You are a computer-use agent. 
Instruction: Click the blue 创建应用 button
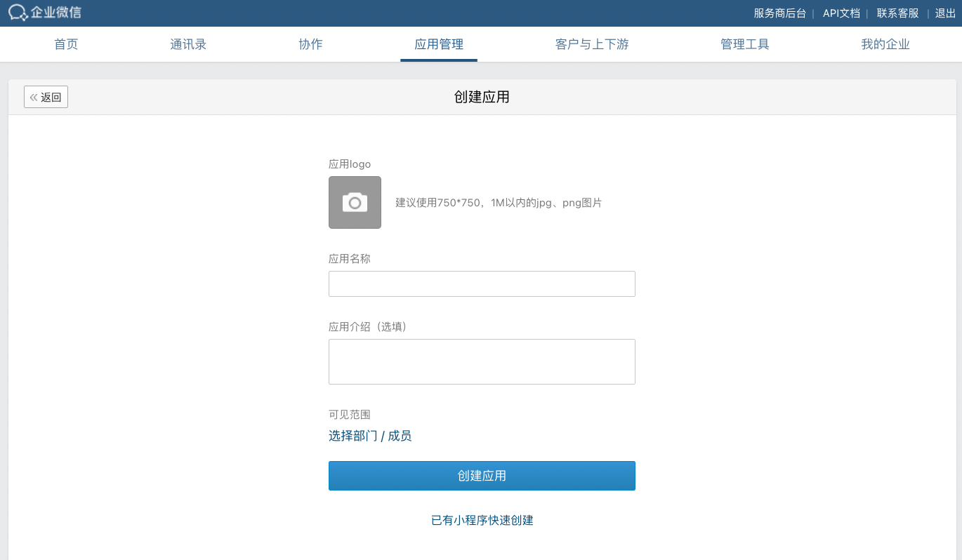[482, 476]
